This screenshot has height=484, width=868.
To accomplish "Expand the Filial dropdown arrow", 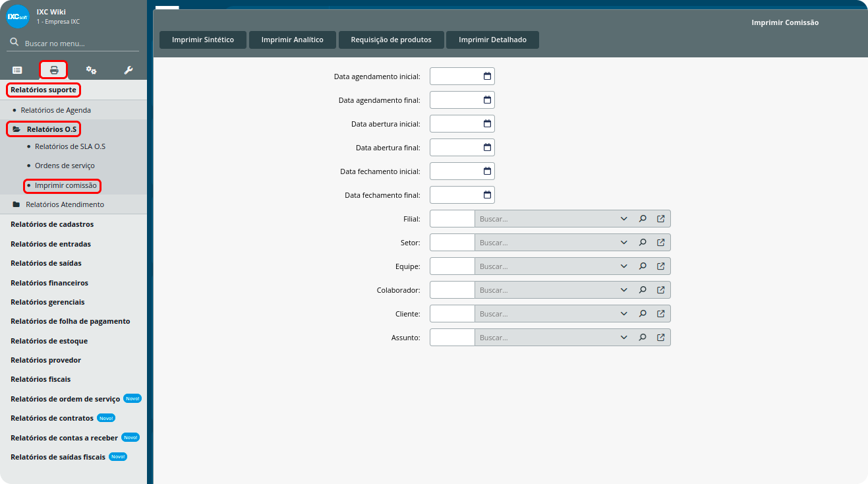I will pyautogui.click(x=623, y=218).
